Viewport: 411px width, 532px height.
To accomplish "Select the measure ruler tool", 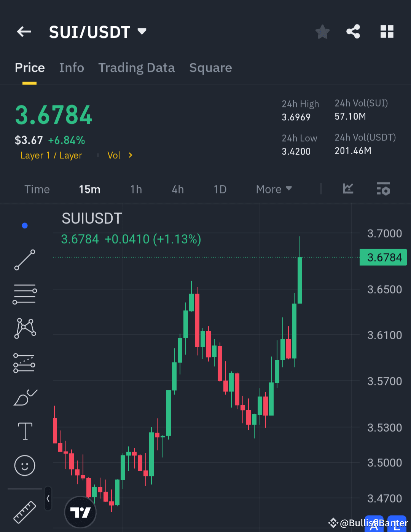I will pos(25,512).
